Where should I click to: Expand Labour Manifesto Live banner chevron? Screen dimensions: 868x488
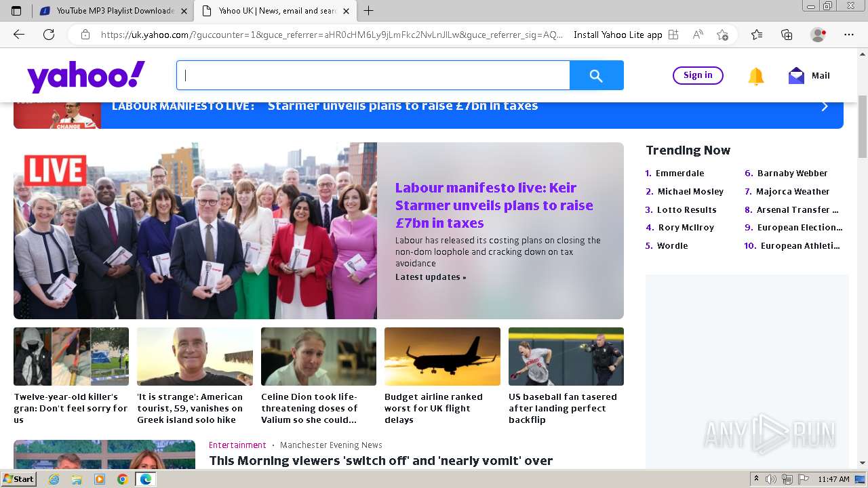[x=825, y=106]
